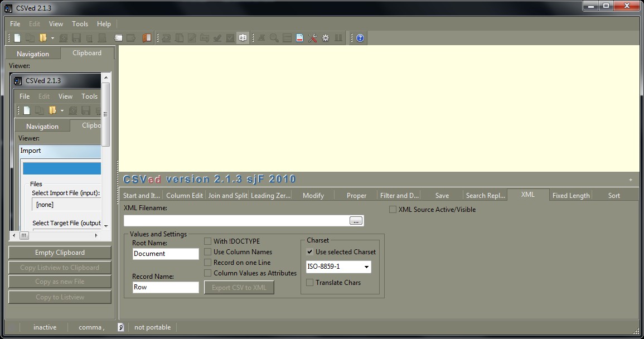Image resolution: width=644 pixels, height=339 pixels.
Task: Click the greyed circular reload file icon
Action: pyautogui.click(x=63, y=38)
